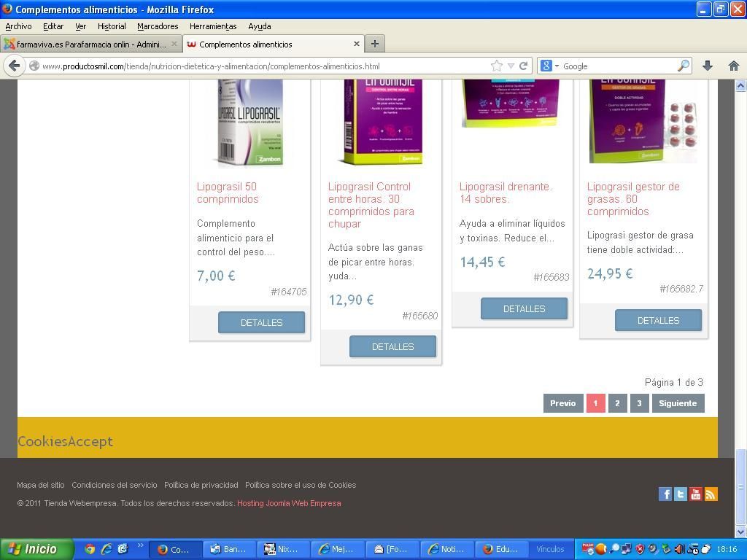Open Hosting Joomla Web Empresa link
Viewport: 747px width, 560px height.
coord(289,503)
